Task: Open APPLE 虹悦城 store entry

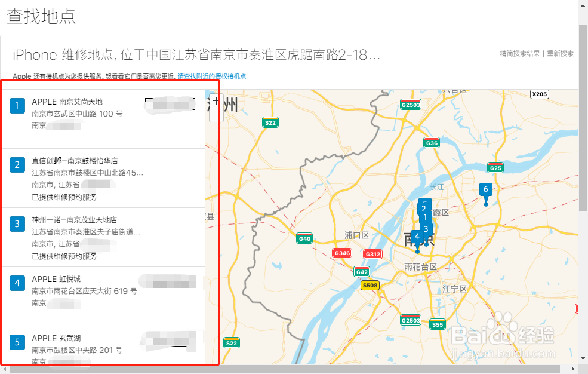Action: coord(103,296)
